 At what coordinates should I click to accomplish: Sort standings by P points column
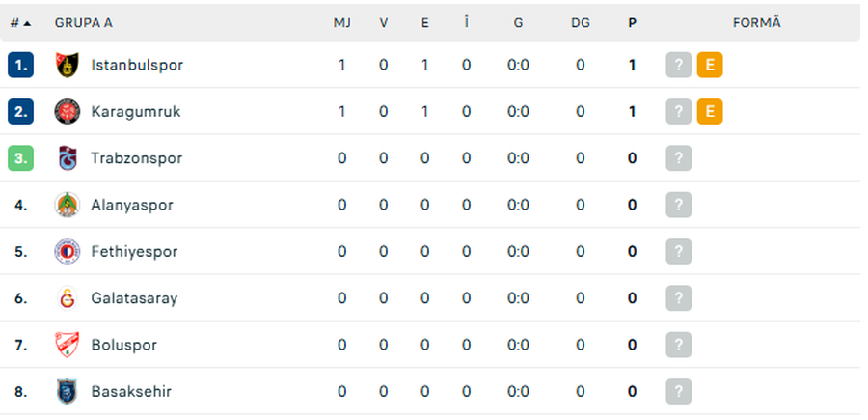pyautogui.click(x=632, y=22)
